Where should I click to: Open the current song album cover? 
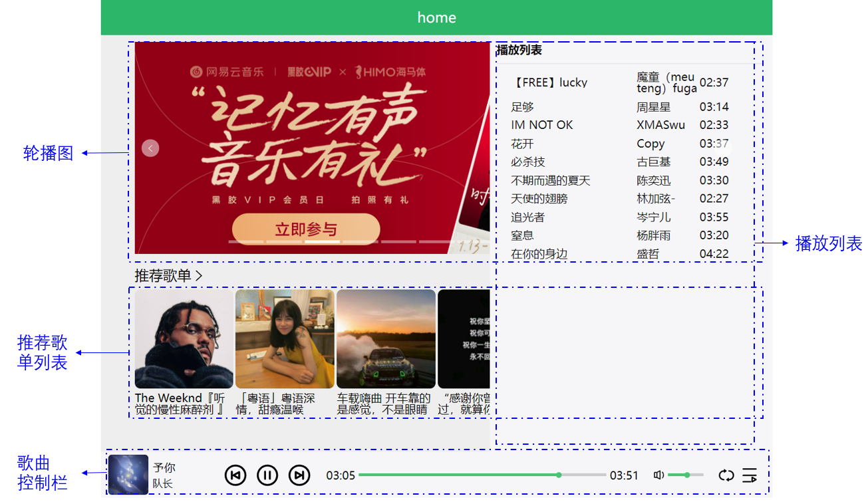[128, 475]
